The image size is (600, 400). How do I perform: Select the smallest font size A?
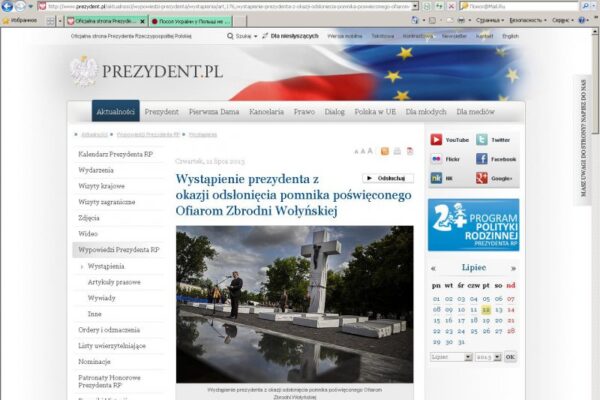(356, 152)
